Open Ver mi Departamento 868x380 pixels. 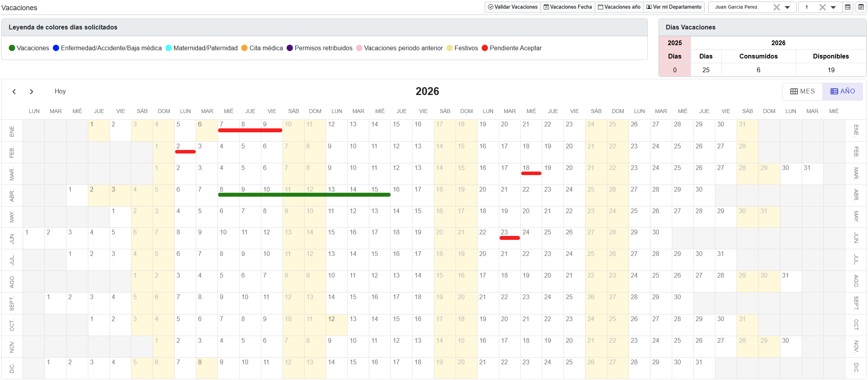click(x=674, y=7)
